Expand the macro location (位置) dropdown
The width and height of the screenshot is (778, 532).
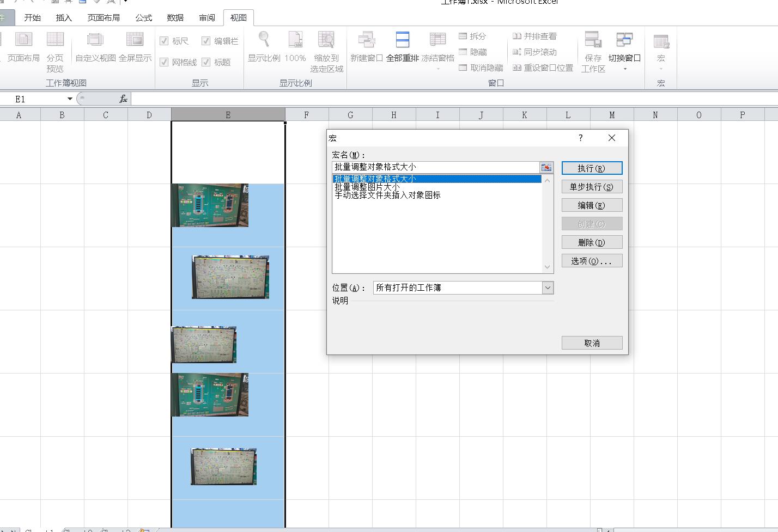click(x=548, y=288)
